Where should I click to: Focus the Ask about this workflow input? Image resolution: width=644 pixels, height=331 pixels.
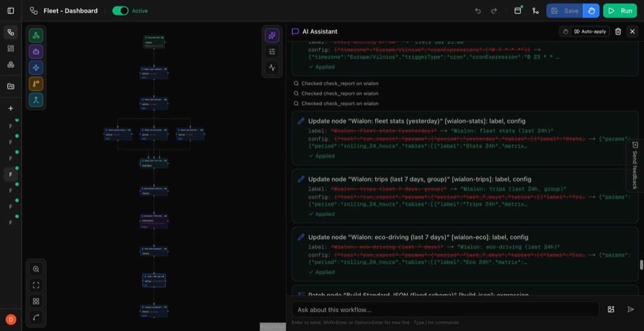pos(445,310)
